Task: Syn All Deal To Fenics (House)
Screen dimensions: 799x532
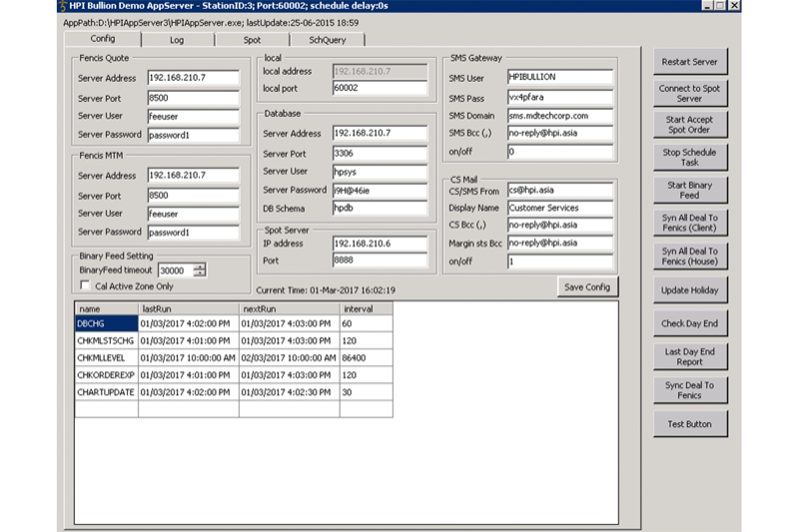Action: [x=690, y=257]
